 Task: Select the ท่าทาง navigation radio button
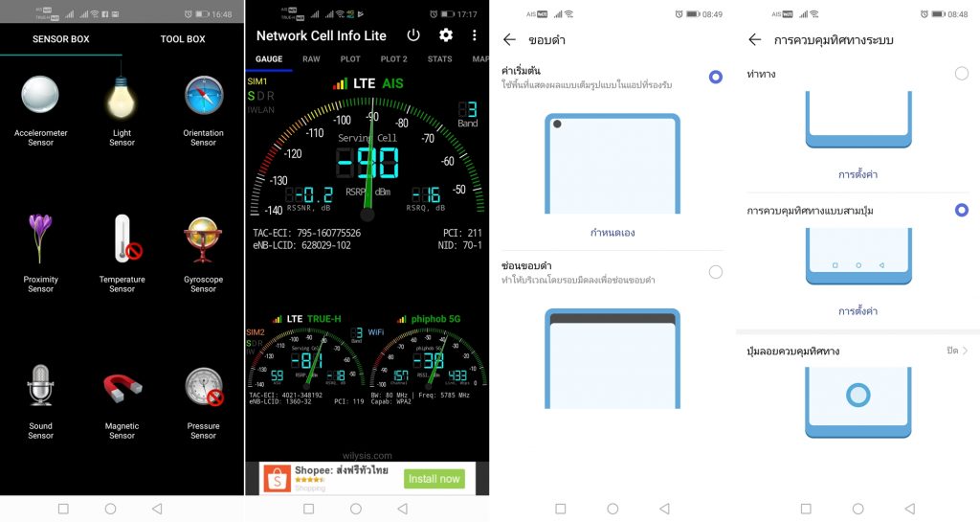961,74
